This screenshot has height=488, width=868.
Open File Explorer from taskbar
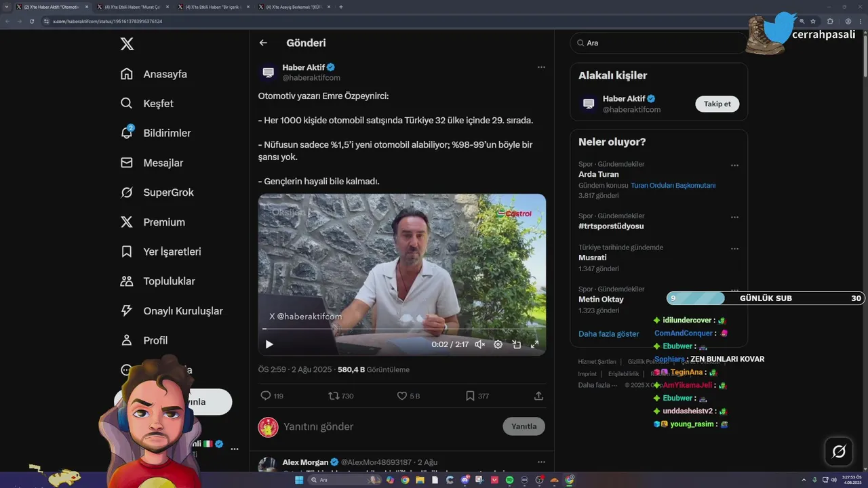[420, 480]
